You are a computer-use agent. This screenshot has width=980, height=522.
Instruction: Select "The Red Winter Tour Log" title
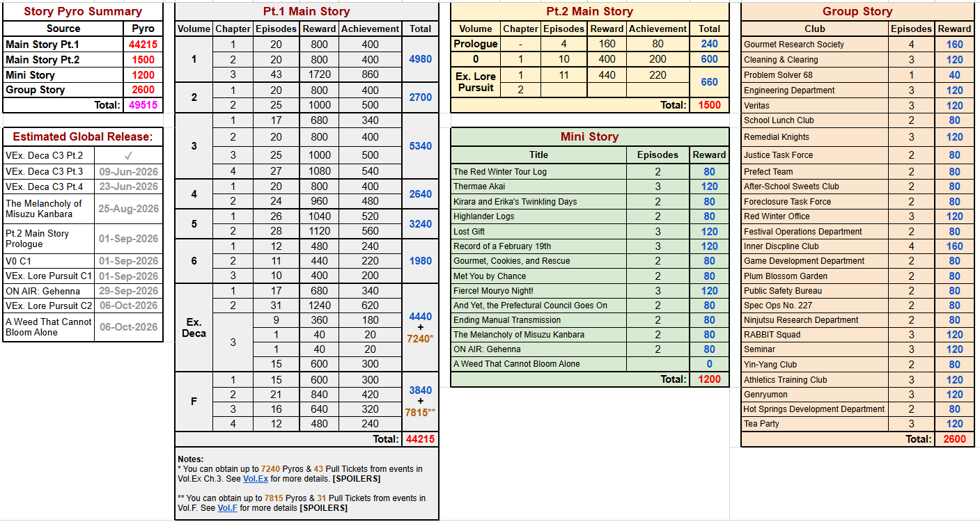[500, 172]
